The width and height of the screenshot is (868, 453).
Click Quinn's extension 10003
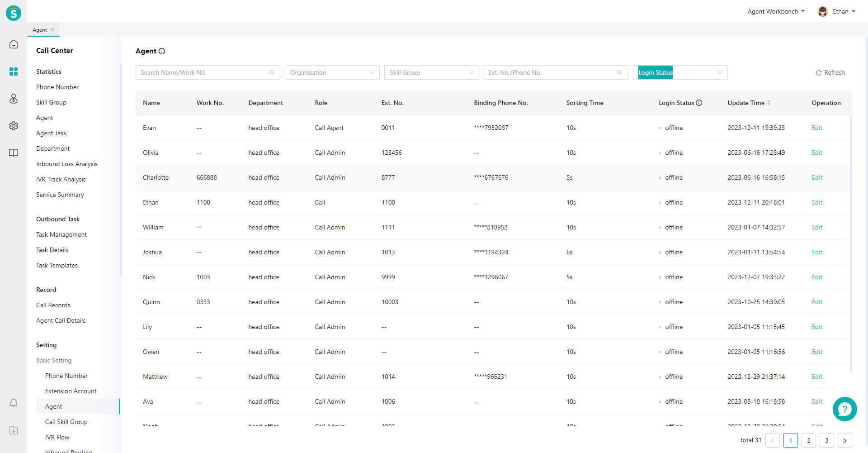tap(390, 302)
